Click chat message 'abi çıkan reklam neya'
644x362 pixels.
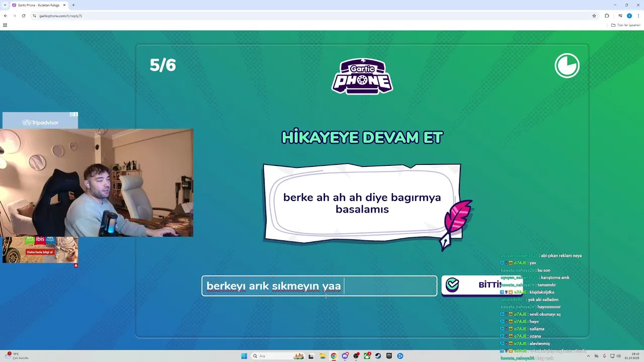point(561,255)
